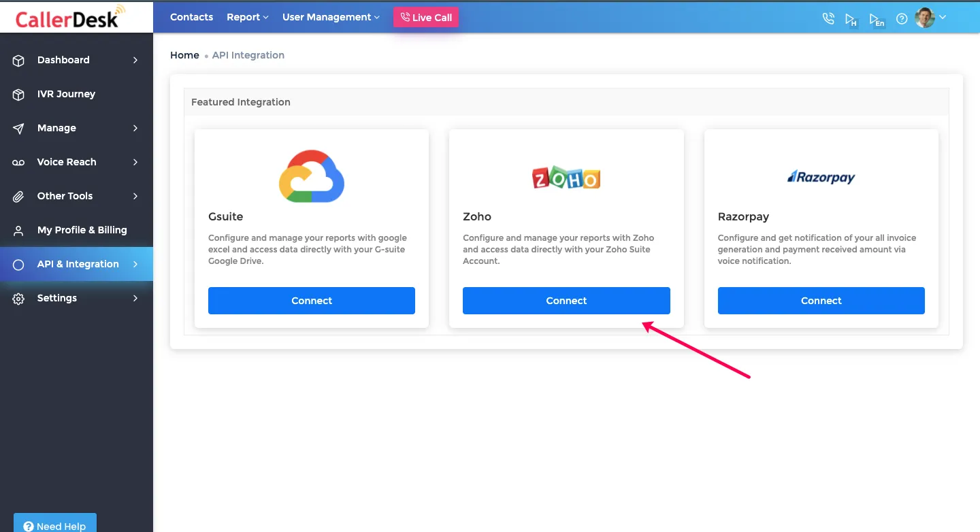Connect the Gsuite integration
This screenshot has width=980, height=532.
point(312,301)
